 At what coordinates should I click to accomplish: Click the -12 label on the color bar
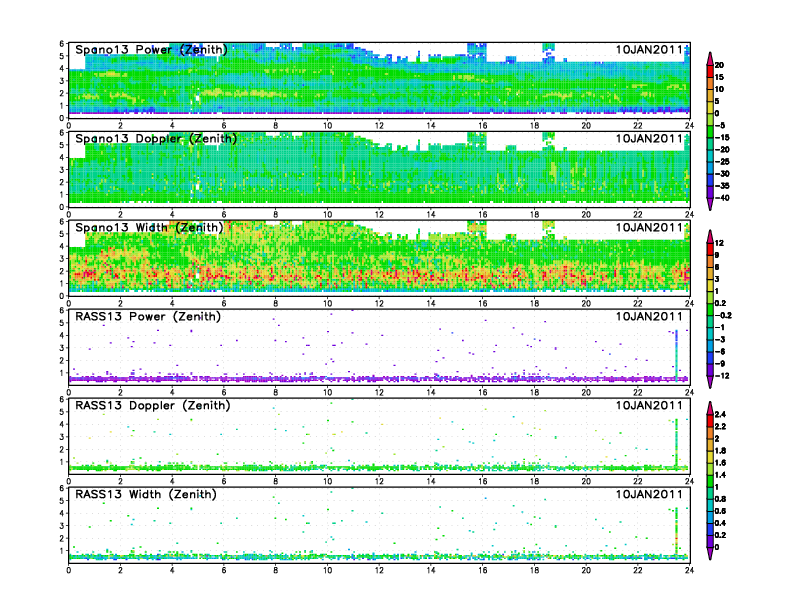[x=722, y=376]
